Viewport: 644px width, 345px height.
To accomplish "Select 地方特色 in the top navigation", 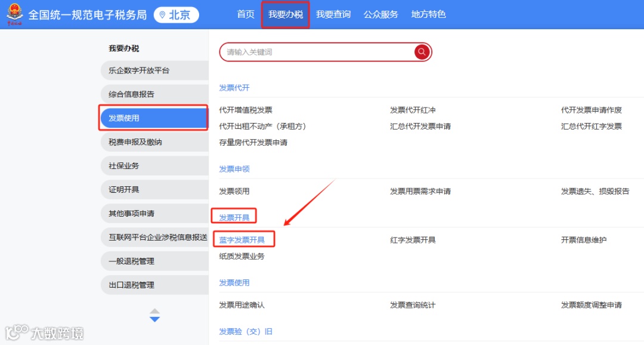I will pos(429,15).
